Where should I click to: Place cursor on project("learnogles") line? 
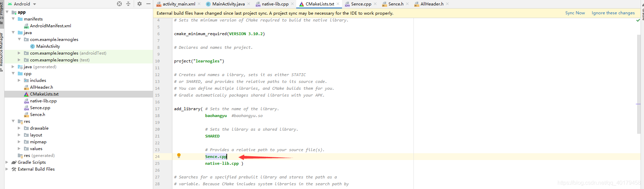[x=199, y=61]
